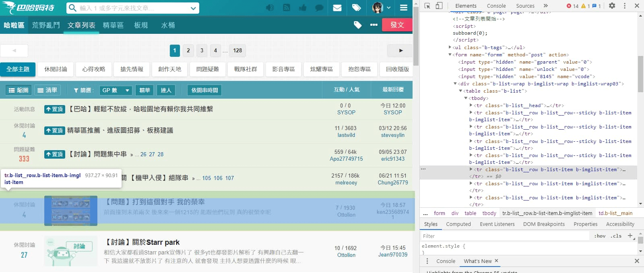This screenshot has width=644, height=273.
Task: Click the 發文 post button
Action: click(397, 25)
